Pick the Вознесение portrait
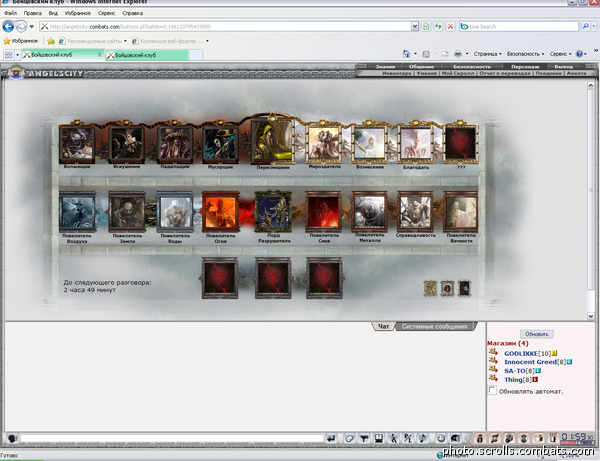The height and width of the screenshot is (461, 600). [369, 143]
